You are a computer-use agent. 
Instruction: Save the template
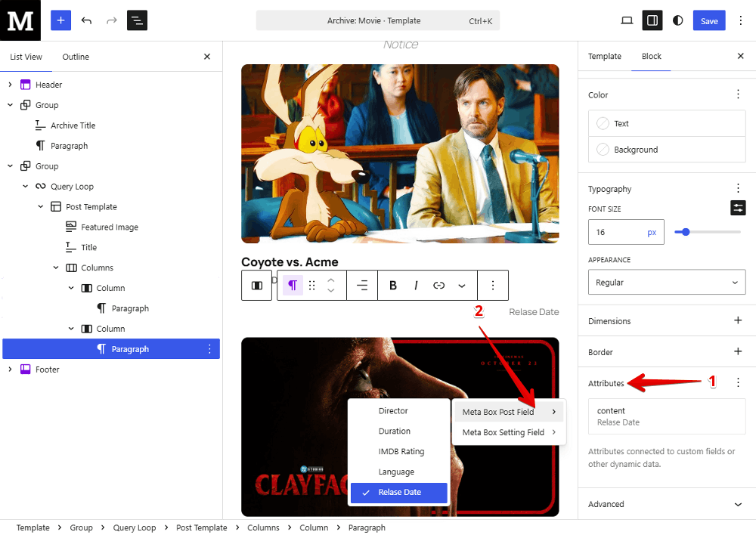click(x=709, y=20)
